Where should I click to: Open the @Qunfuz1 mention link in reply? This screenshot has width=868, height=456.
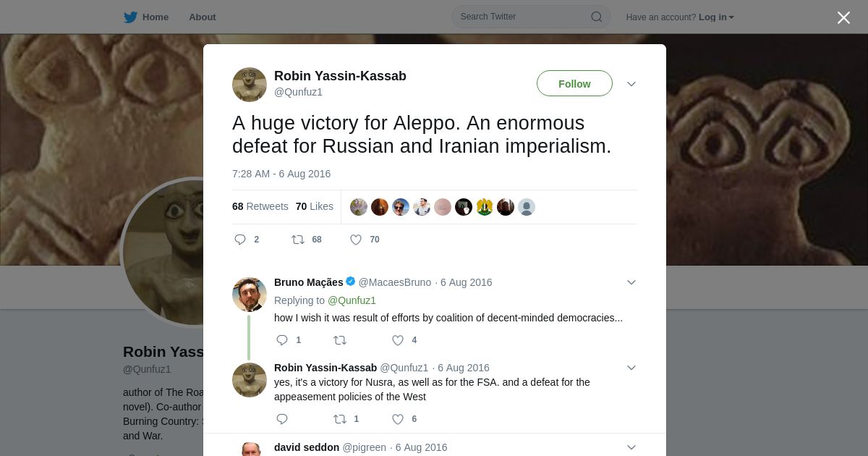point(352,300)
